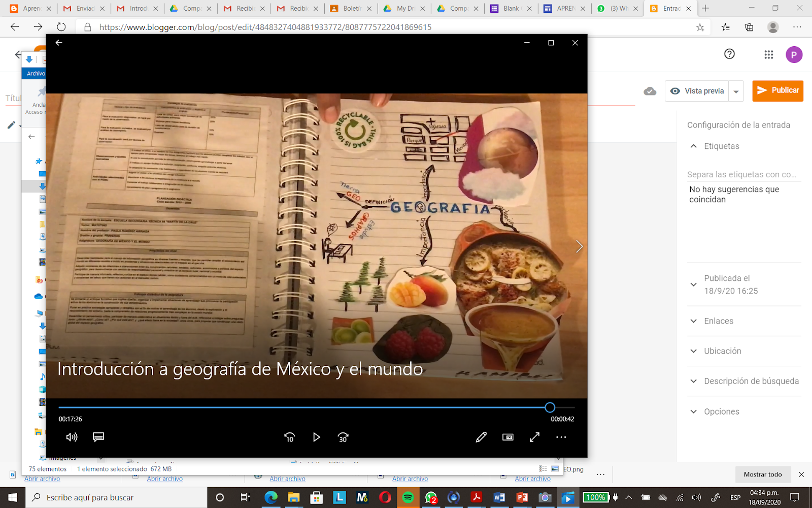Expand the Enlaces section
This screenshot has width=812, height=508.
click(693, 321)
